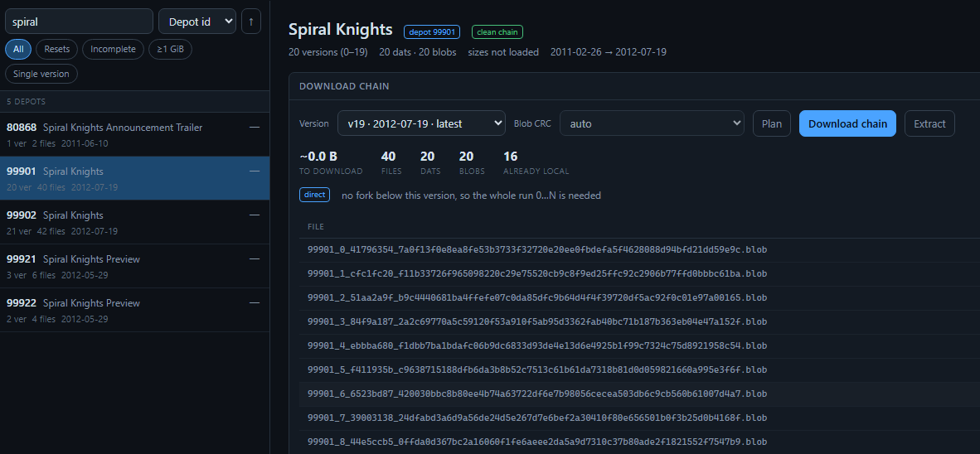Screen dimensions: 980x454
Task: Select depot 80868 Spiral Knights Announcement Trailer
Action: 134,134
